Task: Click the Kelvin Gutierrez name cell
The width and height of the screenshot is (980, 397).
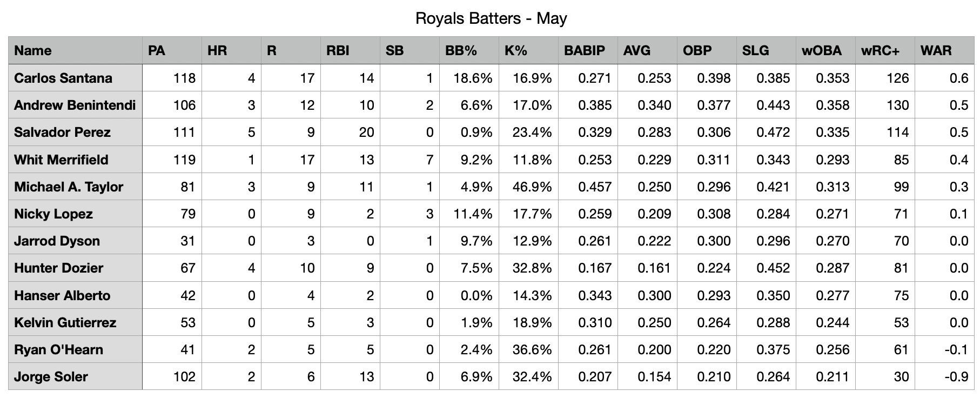Action: click(65, 323)
